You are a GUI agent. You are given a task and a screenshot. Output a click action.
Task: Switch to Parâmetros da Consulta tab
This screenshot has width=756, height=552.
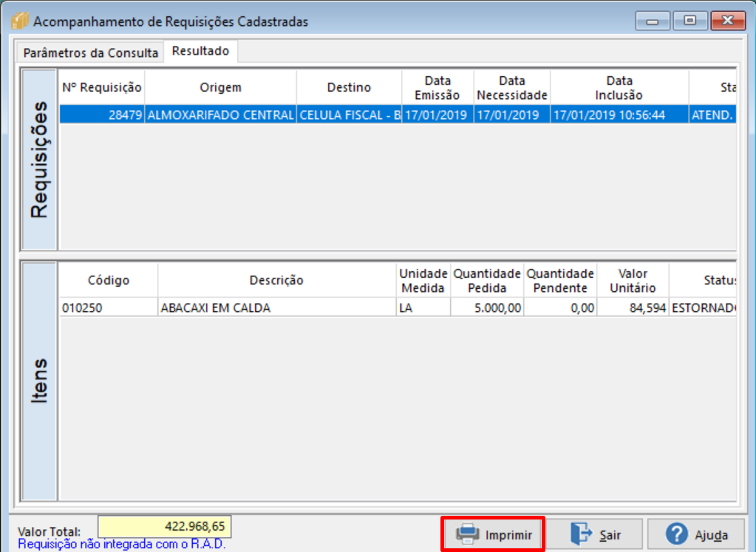(91, 52)
